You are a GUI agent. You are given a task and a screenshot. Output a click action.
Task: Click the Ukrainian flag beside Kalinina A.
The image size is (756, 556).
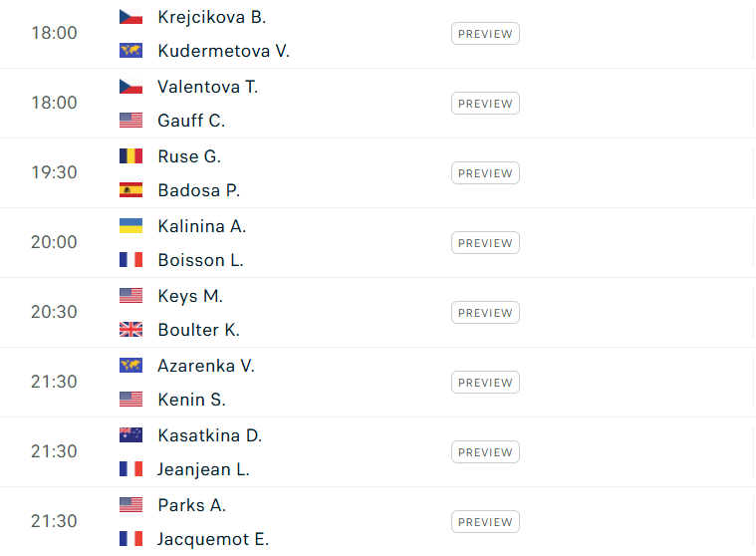coord(130,225)
